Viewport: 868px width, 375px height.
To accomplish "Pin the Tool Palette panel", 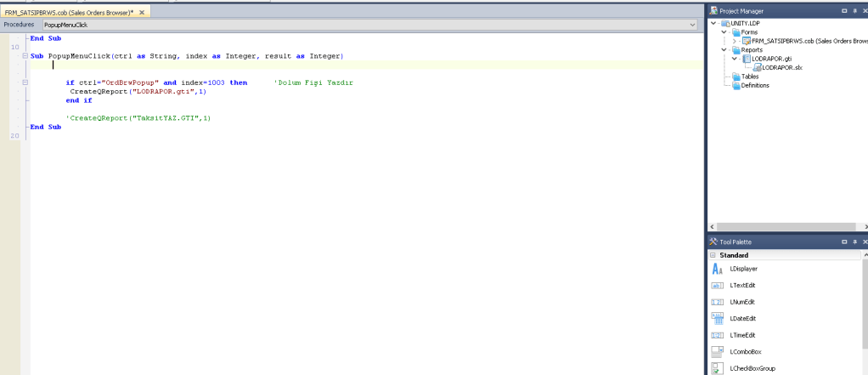I will [855, 242].
